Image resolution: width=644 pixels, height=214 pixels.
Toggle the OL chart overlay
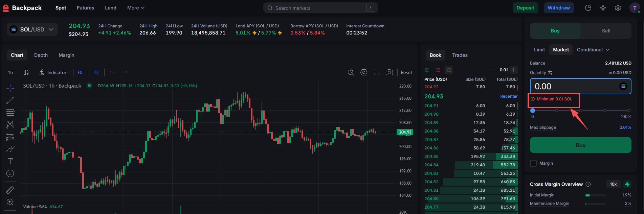(x=81, y=72)
